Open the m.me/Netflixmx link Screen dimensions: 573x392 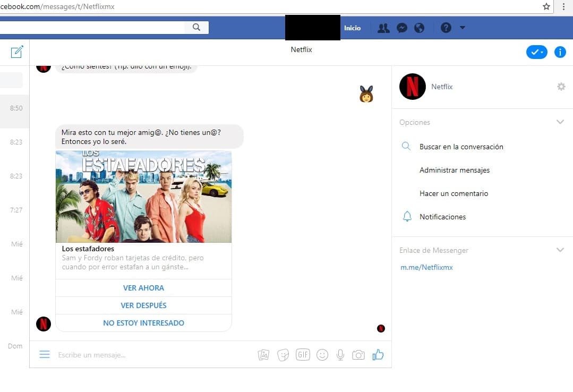[426, 268]
